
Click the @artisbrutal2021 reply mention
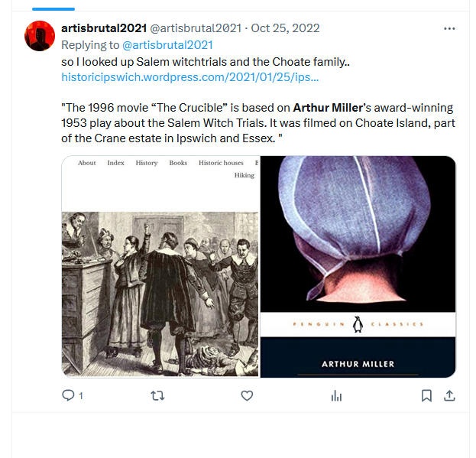167,45
